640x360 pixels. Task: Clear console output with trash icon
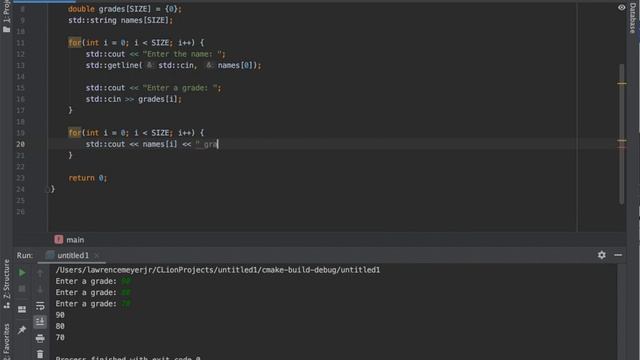pos(40,354)
